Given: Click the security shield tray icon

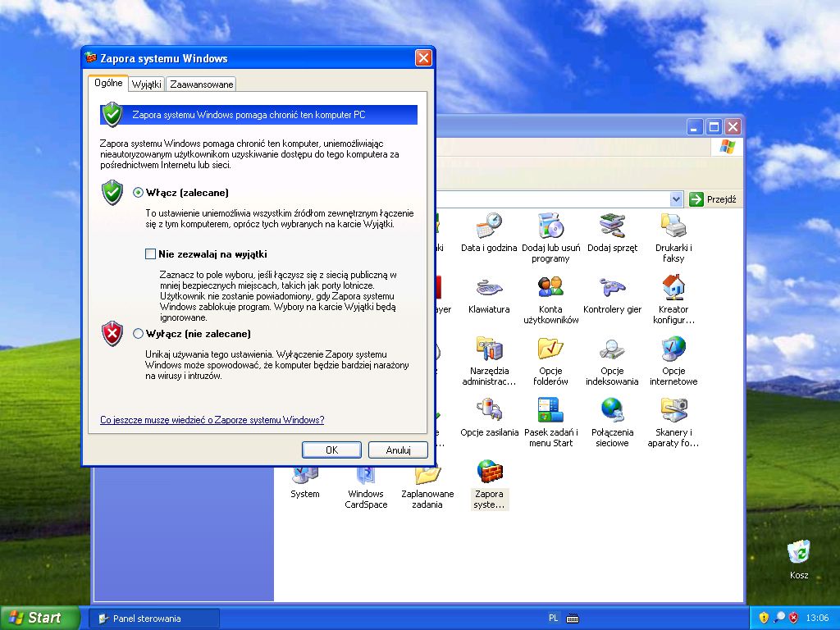Looking at the screenshot, I should tap(764, 618).
